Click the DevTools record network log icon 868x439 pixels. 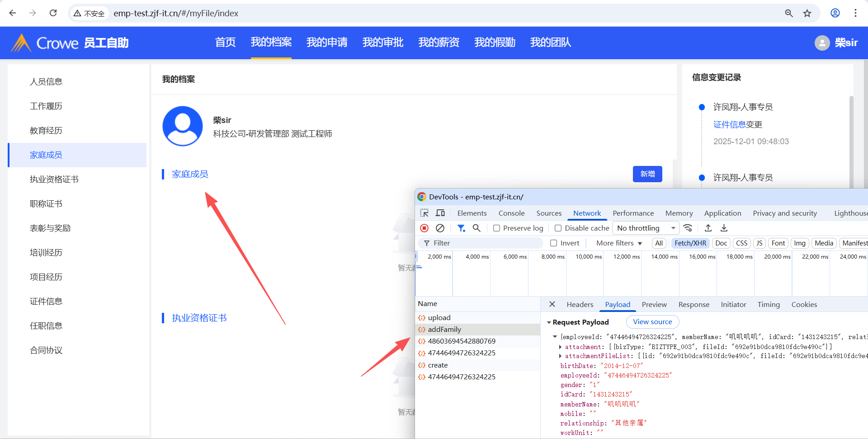coord(424,228)
